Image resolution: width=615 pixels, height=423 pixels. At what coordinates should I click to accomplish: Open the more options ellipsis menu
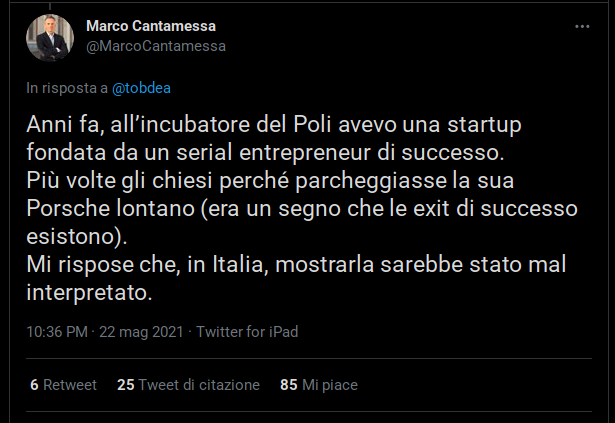[x=582, y=26]
